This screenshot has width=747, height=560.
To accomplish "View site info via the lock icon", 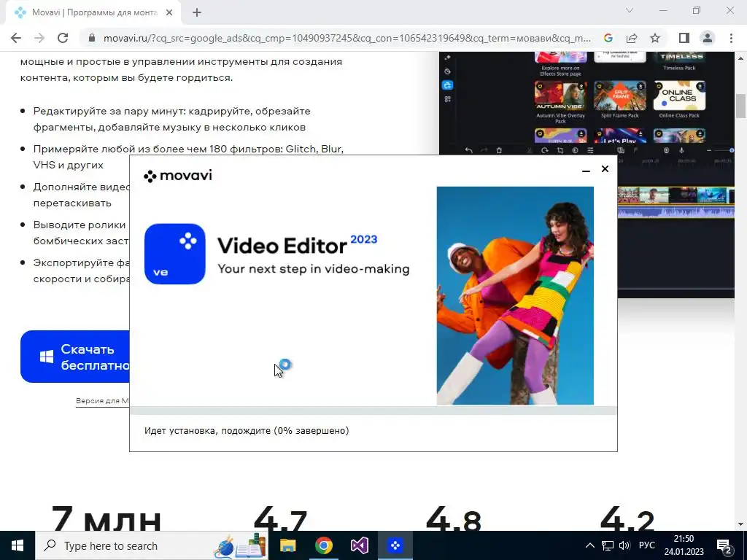I will tap(92, 38).
